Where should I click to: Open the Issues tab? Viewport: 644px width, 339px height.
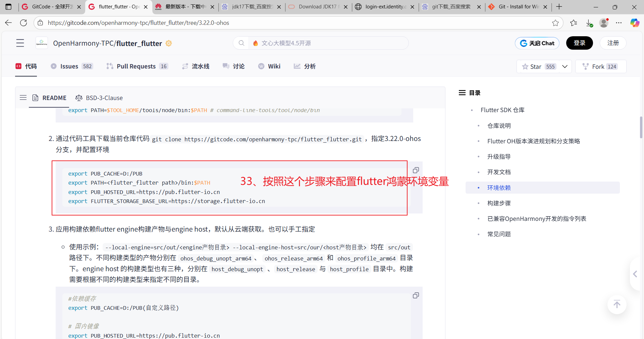72,66
